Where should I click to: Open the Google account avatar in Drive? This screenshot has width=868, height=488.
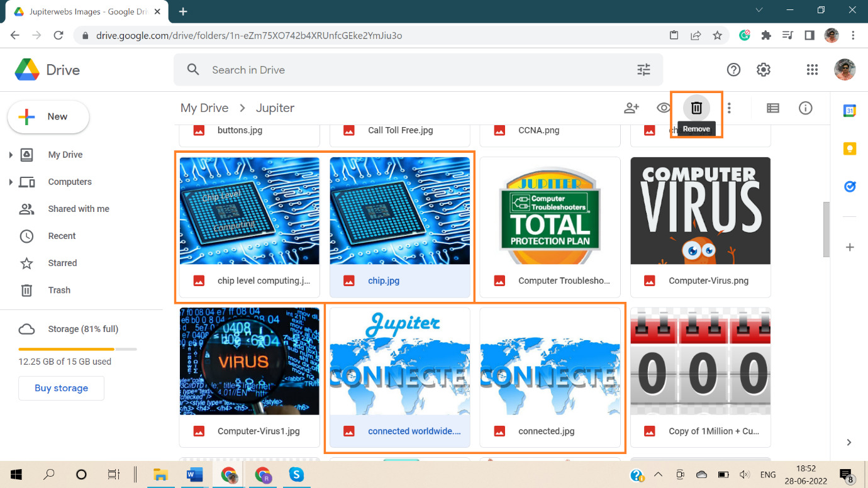pos(845,70)
